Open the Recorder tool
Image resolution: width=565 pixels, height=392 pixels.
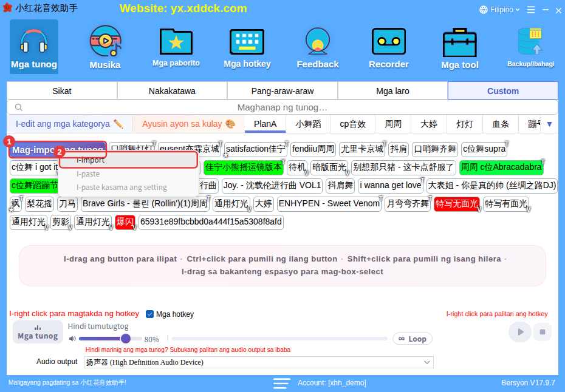tap(388, 47)
